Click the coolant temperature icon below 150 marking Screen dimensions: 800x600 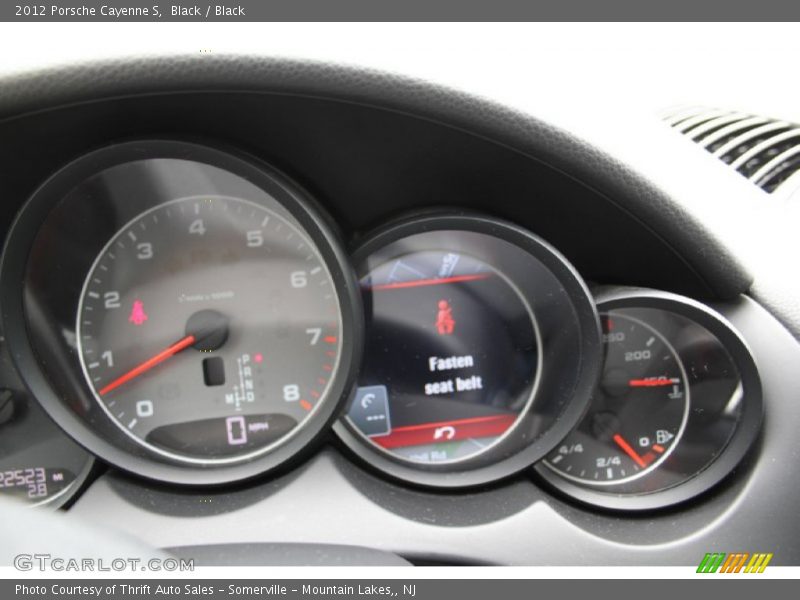675,393
